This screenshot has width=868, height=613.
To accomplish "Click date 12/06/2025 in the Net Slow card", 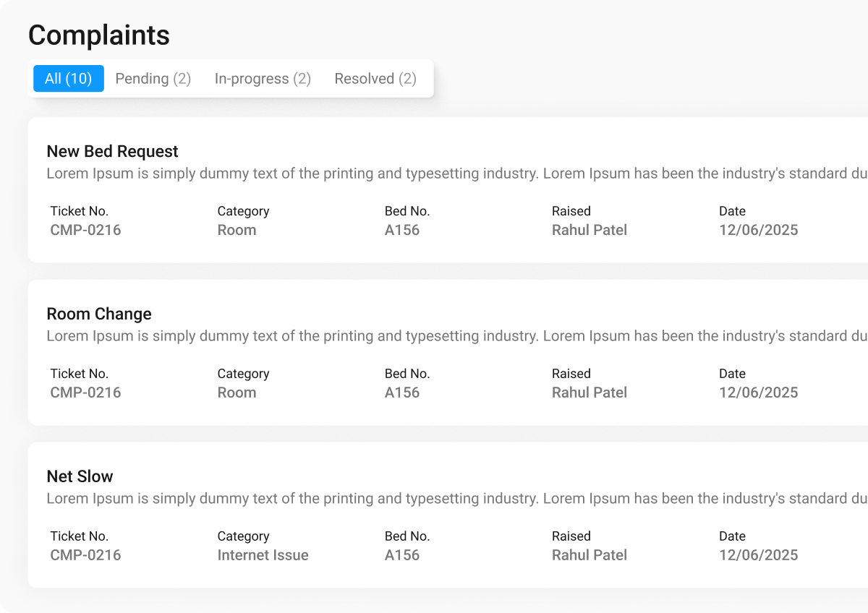I will tap(758, 555).
